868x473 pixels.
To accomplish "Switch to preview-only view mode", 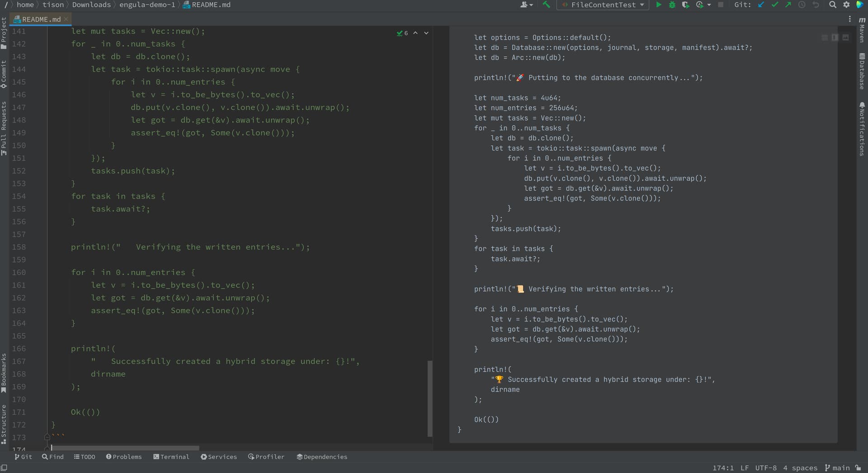I will click(845, 38).
